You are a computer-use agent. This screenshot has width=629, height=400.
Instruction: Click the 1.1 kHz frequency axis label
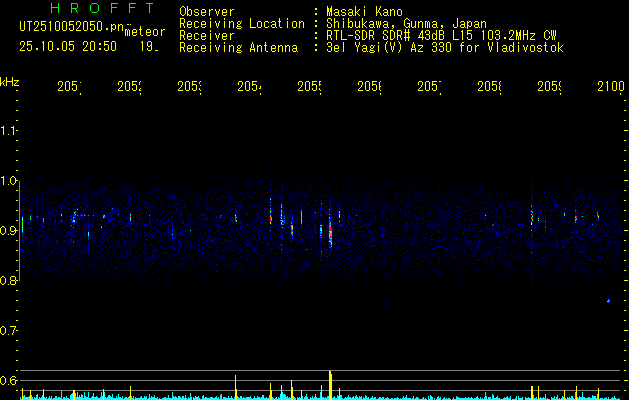click(x=9, y=130)
